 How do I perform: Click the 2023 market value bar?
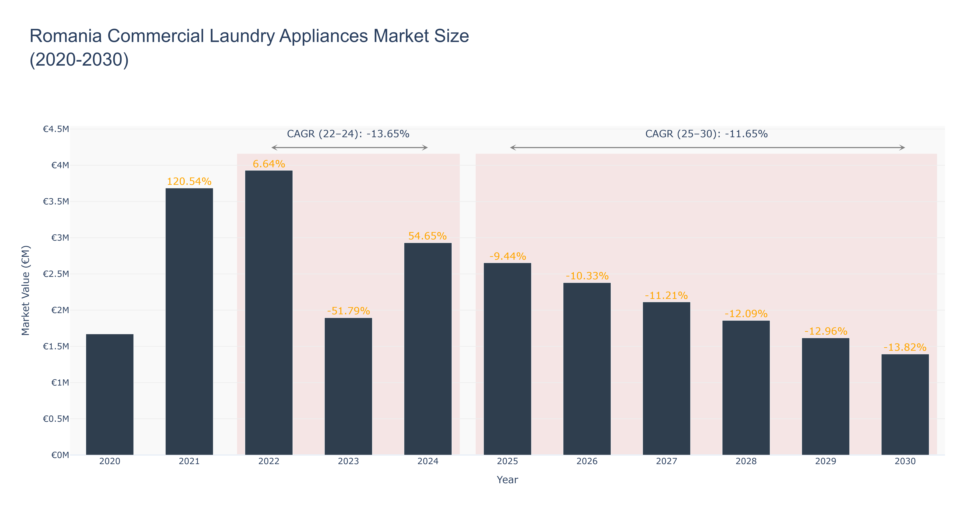(x=348, y=387)
